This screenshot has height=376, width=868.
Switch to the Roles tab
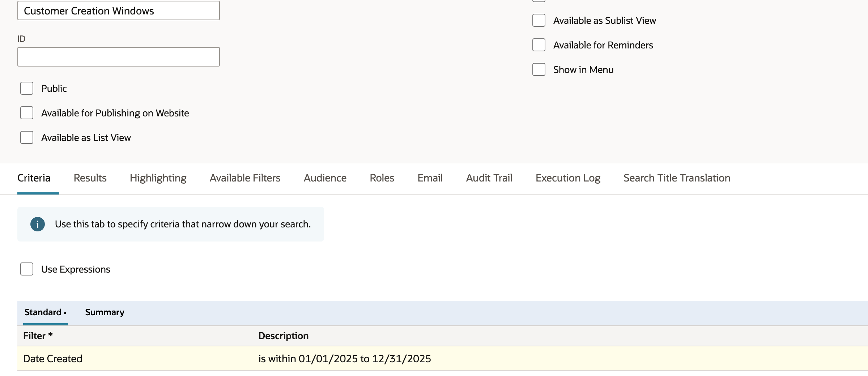[382, 178]
